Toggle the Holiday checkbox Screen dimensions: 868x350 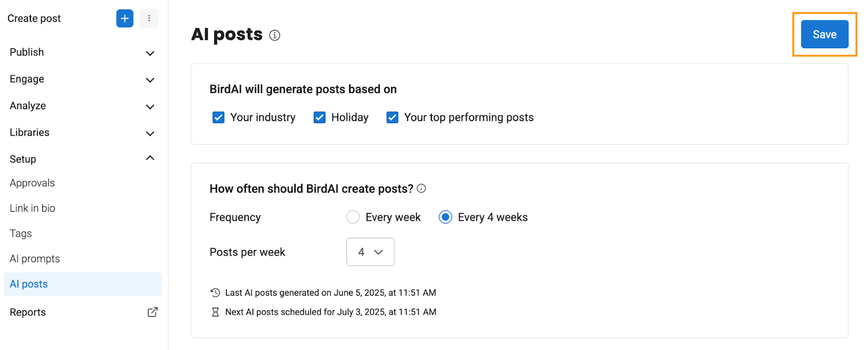(320, 117)
